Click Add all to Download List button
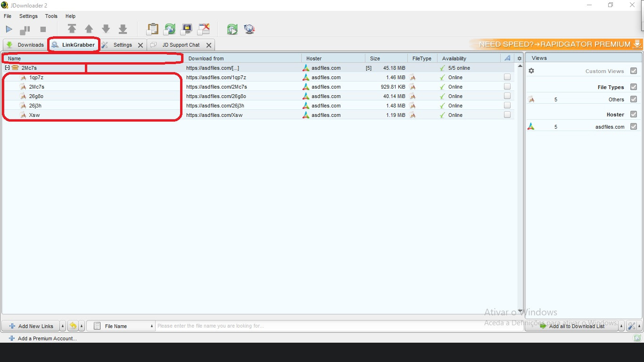644x362 pixels. pos(572,326)
